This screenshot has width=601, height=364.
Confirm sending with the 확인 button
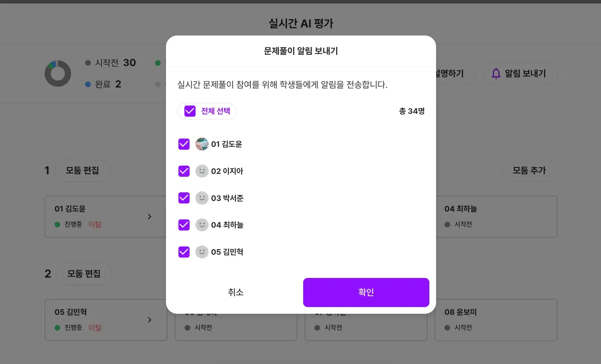(366, 292)
